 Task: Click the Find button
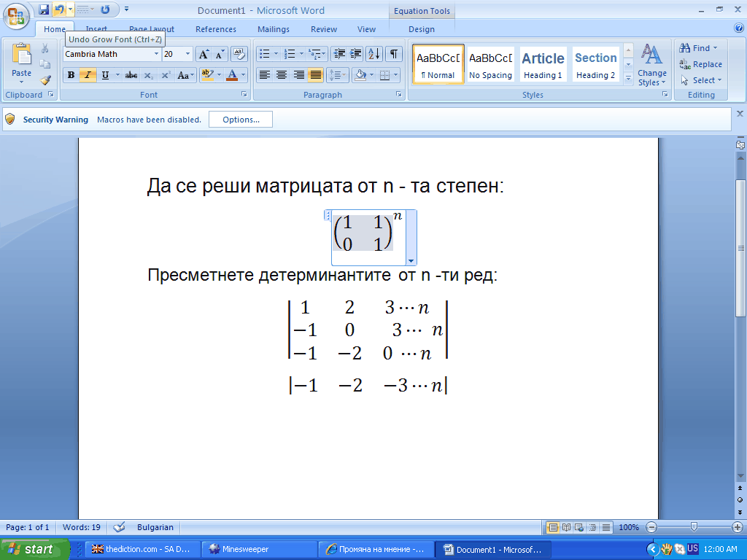[x=698, y=48]
